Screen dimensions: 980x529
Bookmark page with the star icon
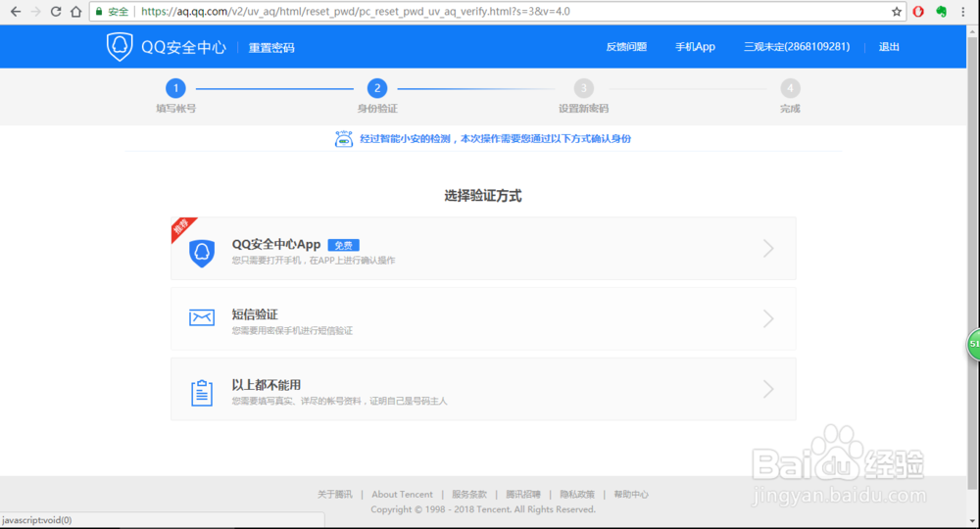897,11
